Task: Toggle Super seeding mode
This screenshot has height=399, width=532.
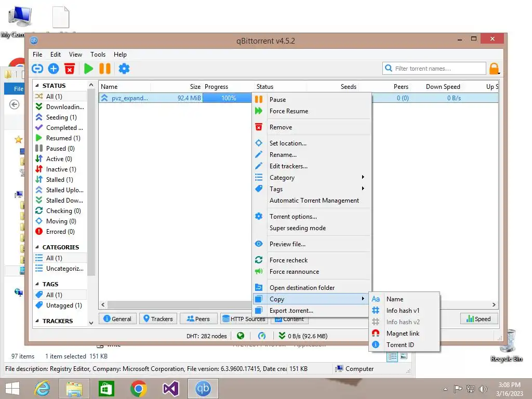Action: (x=312, y=228)
